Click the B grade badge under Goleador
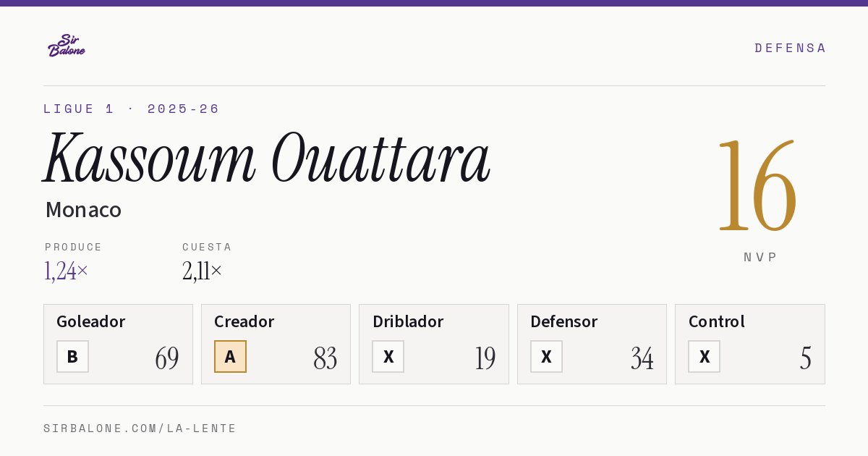The height and width of the screenshot is (456, 868). [x=72, y=357]
